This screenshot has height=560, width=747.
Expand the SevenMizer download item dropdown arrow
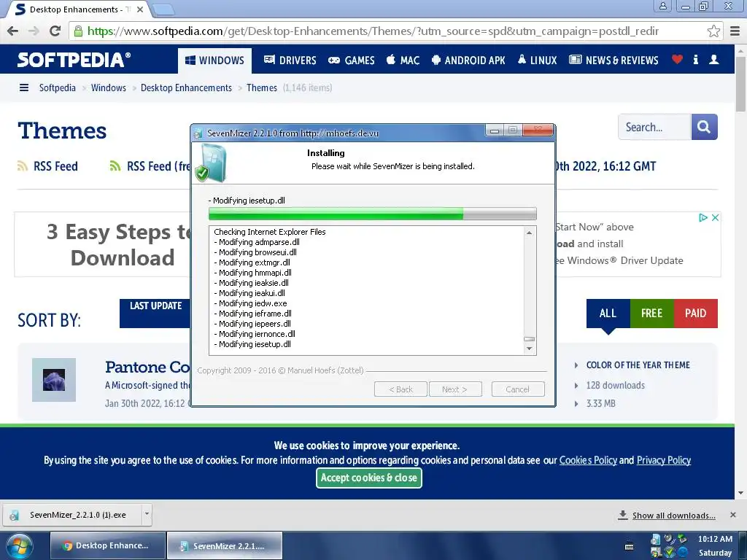coord(147,514)
